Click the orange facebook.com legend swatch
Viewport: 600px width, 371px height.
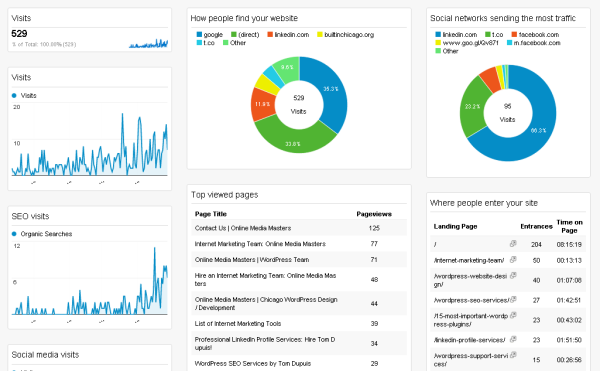pyautogui.click(x=514, y=34)
